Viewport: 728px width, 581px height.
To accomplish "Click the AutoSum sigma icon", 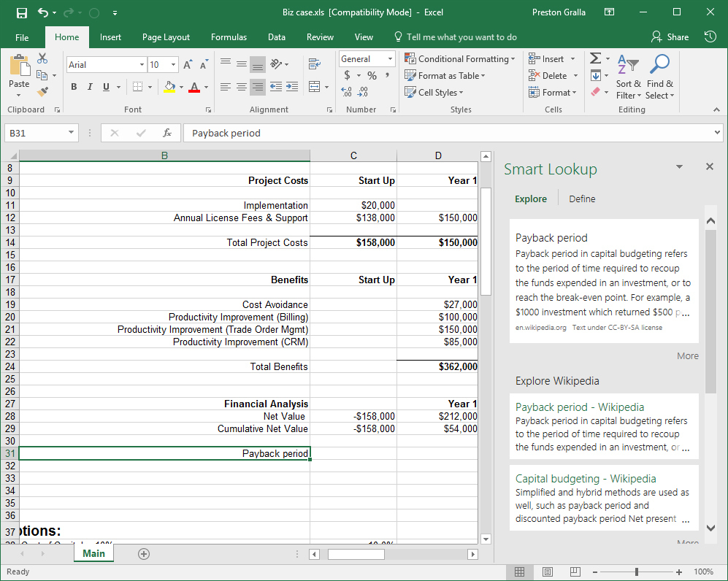I will point(596,58).
